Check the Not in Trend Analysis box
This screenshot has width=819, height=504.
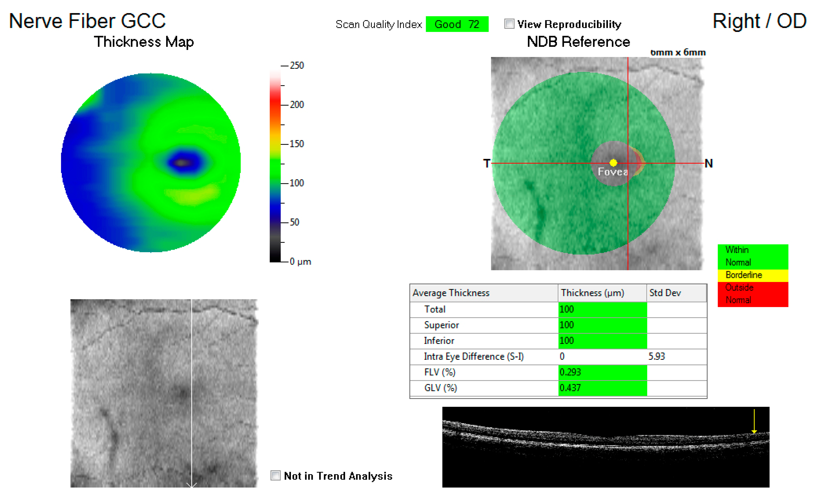[275, 475]
